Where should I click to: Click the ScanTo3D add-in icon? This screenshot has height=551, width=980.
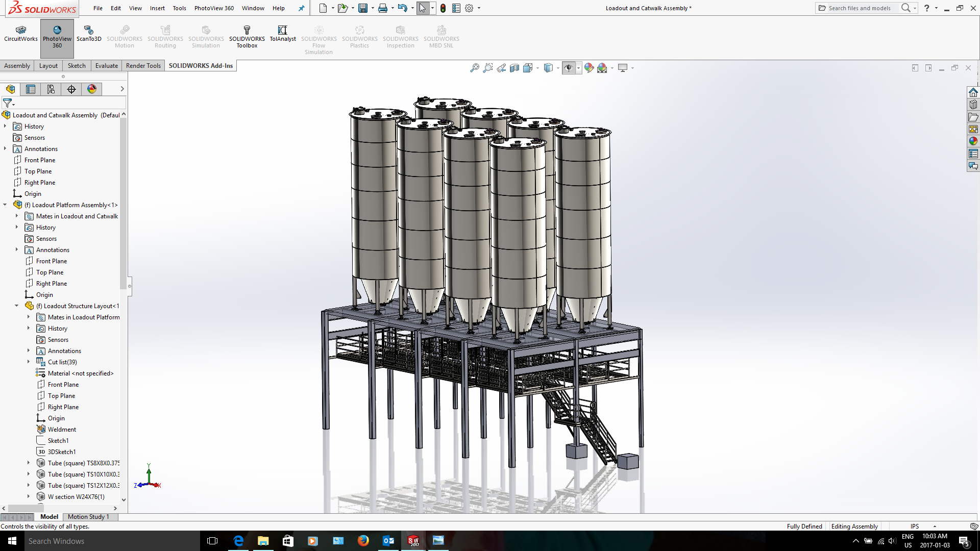point(89,34)
